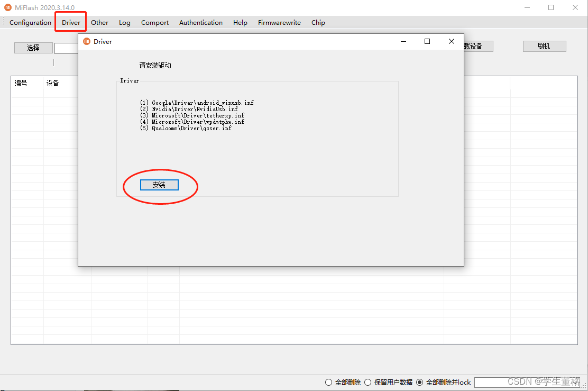Click the Microsoft tetherxp.inf driver line
Screen dimensions: 588x391
tap(192, 115)
